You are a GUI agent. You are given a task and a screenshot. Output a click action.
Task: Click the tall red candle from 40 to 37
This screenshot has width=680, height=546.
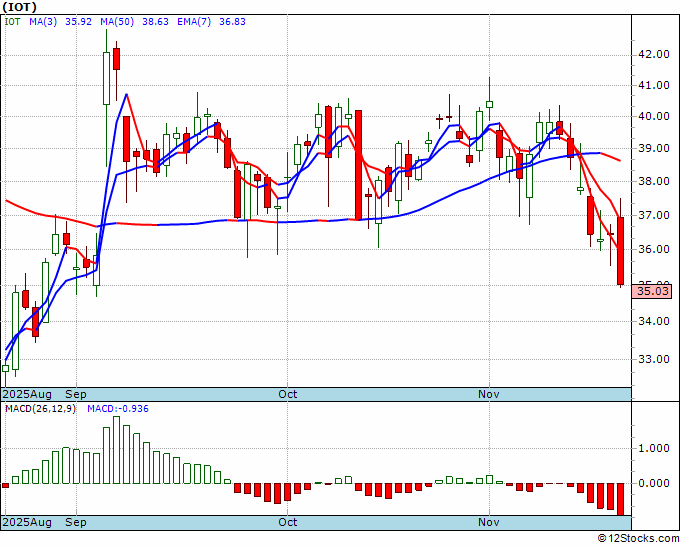tap(358, 165)
